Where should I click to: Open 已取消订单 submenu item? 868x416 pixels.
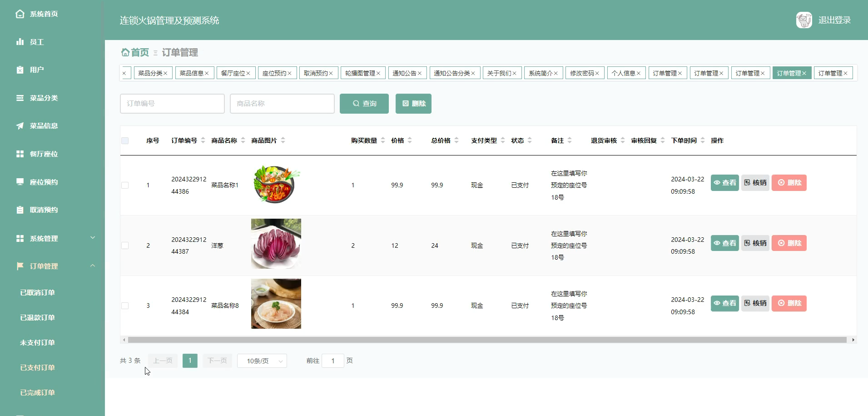[x=37, y=293]
